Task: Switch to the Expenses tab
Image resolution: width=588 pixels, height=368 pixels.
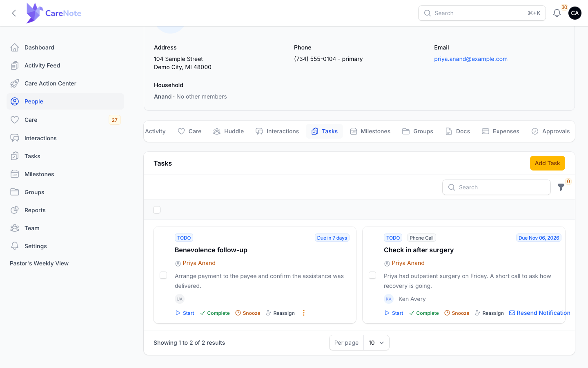Action: coord(501,131)
